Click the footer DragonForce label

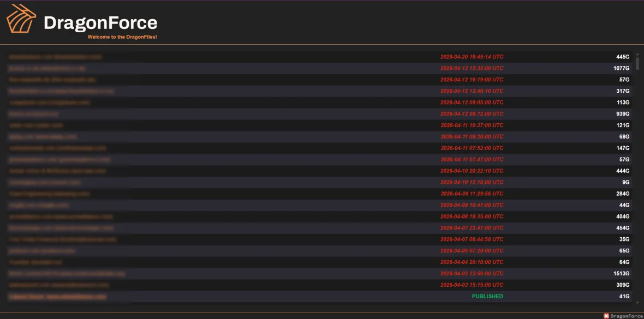[627, 316]
